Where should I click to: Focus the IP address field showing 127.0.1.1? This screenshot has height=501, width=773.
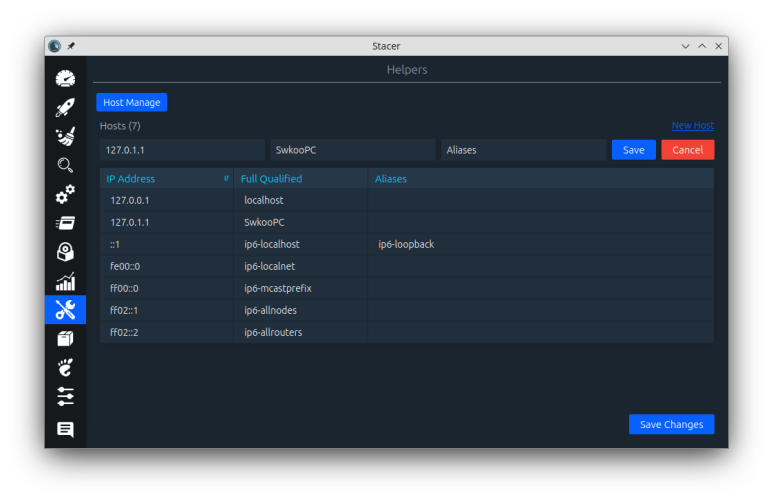[182, 150]
